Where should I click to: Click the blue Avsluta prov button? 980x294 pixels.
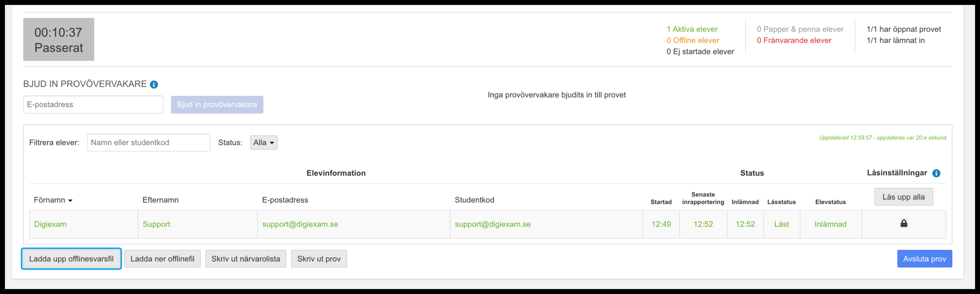924,259
